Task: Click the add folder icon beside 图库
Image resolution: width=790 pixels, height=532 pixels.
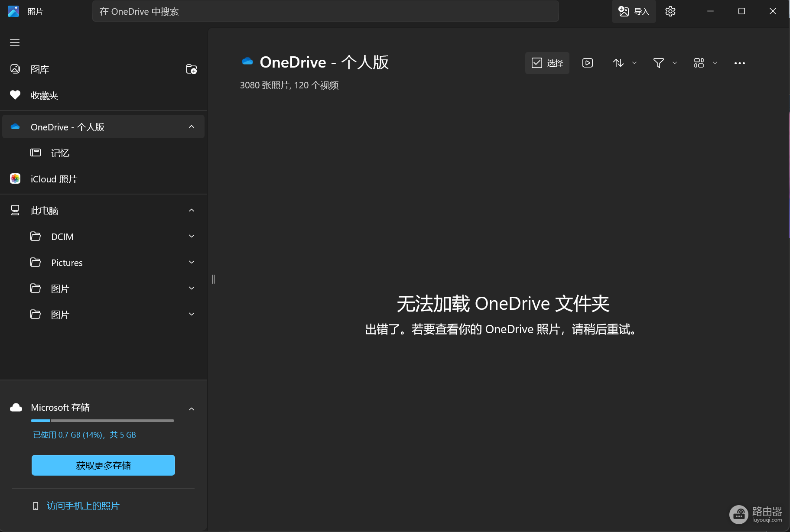Action: click(x=192, y=69)
